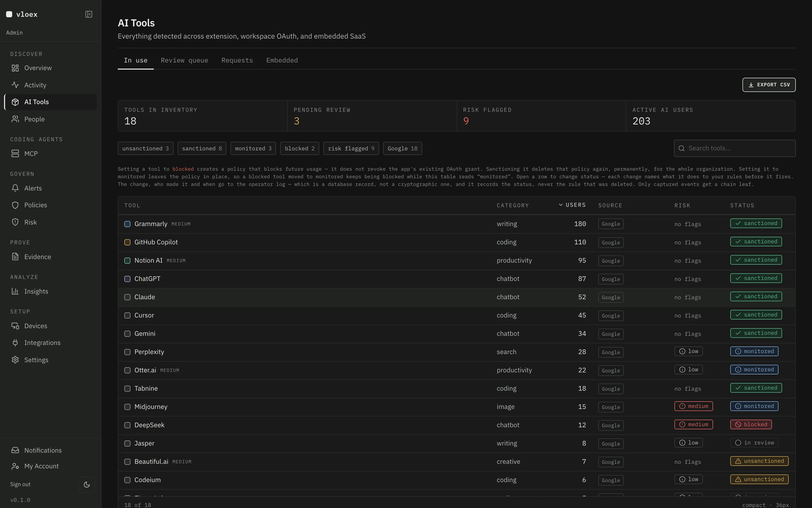
Task: Click info icon on Perplexity low risk
Action: click(682, 352)
